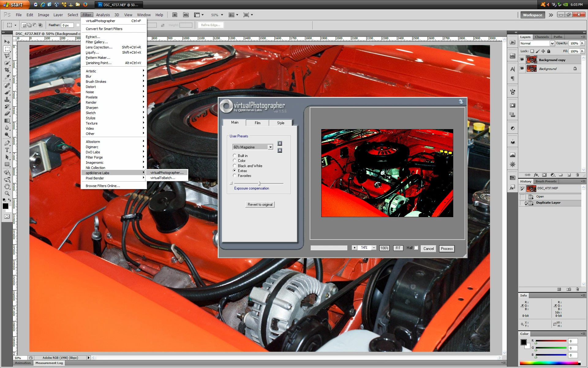Adjust the Exposure compensation slider handle
Viewport: 588px width, 368px height.
tap(259, 183)
